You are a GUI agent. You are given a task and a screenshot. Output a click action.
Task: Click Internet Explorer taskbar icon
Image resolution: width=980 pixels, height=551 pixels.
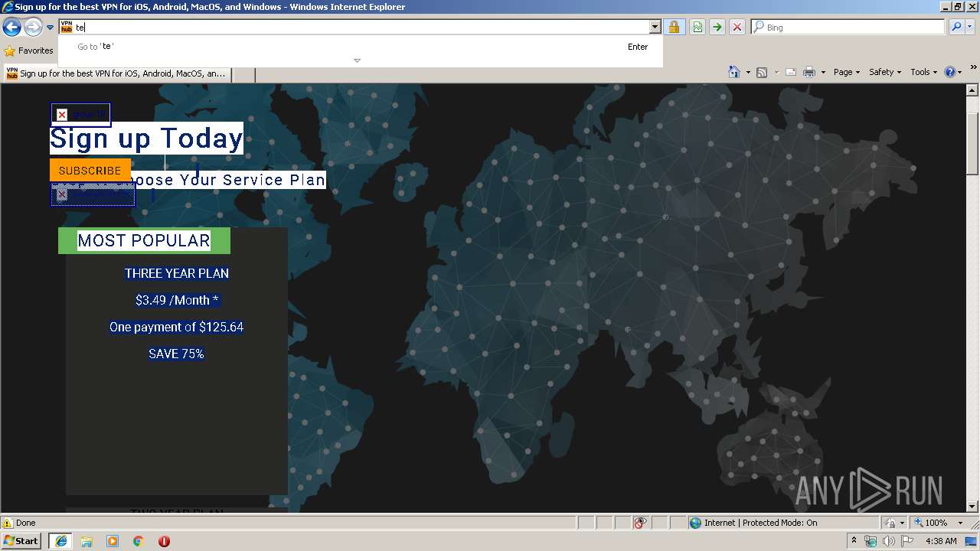click(x=60, y=541)
